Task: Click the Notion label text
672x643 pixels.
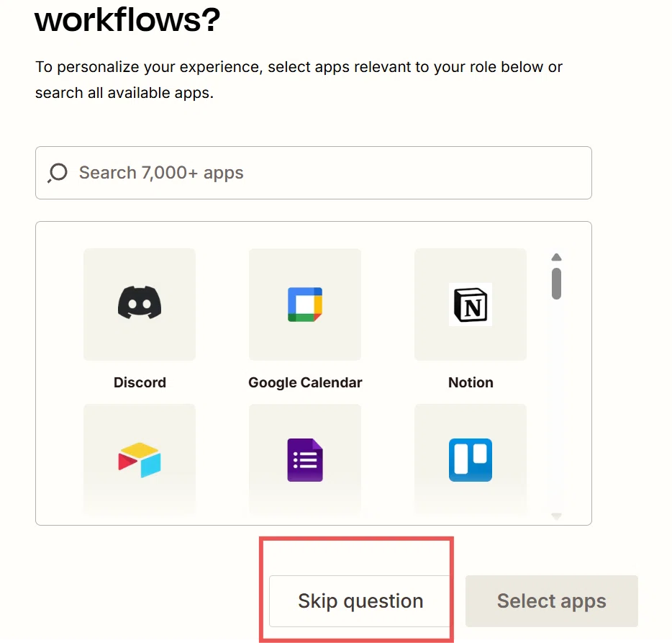Action: coord(471,382)
